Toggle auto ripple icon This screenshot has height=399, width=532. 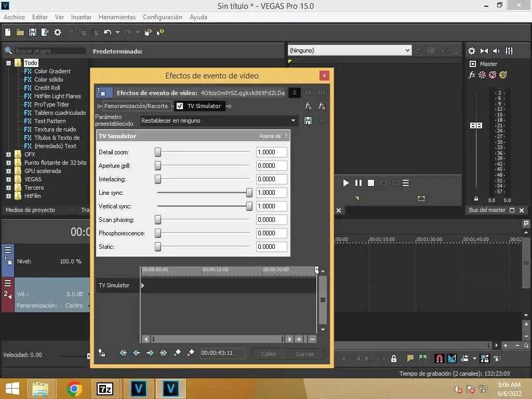[x=465, y=358]
